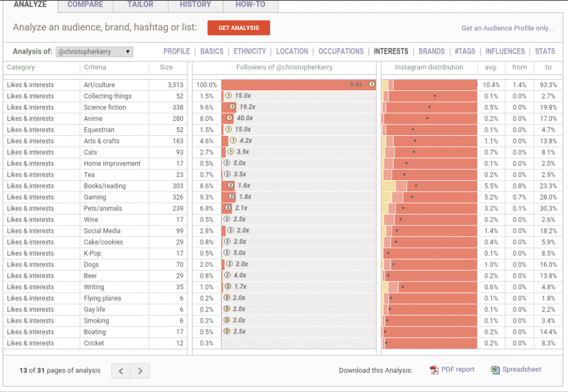Click rank badge on Anime 40.0x bar

point(229,118)
